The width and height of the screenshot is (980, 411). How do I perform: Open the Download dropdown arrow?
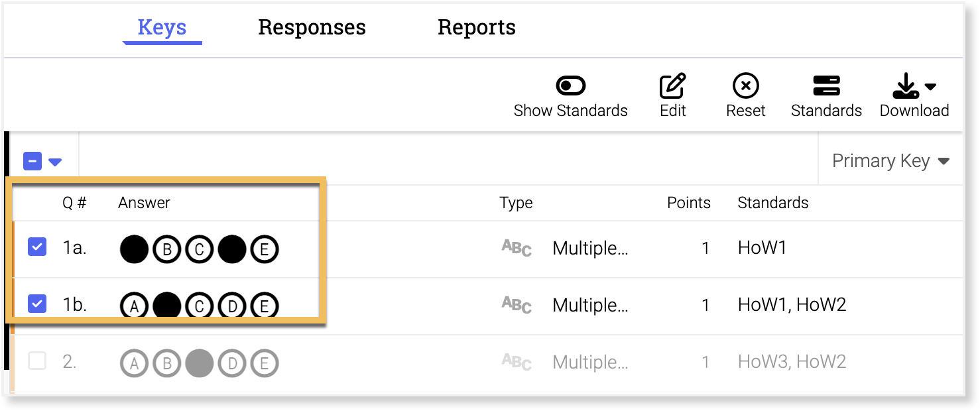[x=930, y=86]
